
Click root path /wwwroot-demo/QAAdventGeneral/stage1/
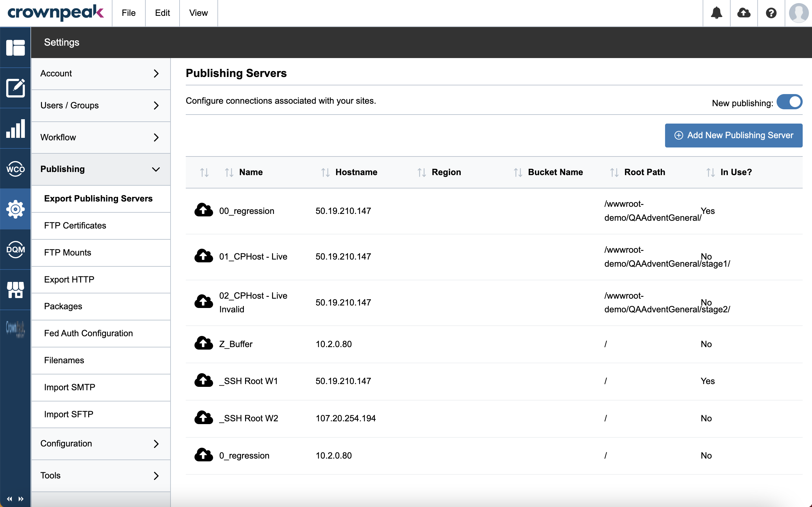667,256
